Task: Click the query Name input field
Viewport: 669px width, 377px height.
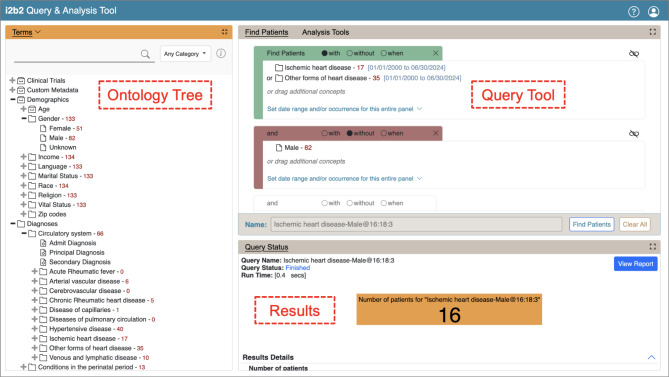Action: pyautogui.click(x=416, y=224)
